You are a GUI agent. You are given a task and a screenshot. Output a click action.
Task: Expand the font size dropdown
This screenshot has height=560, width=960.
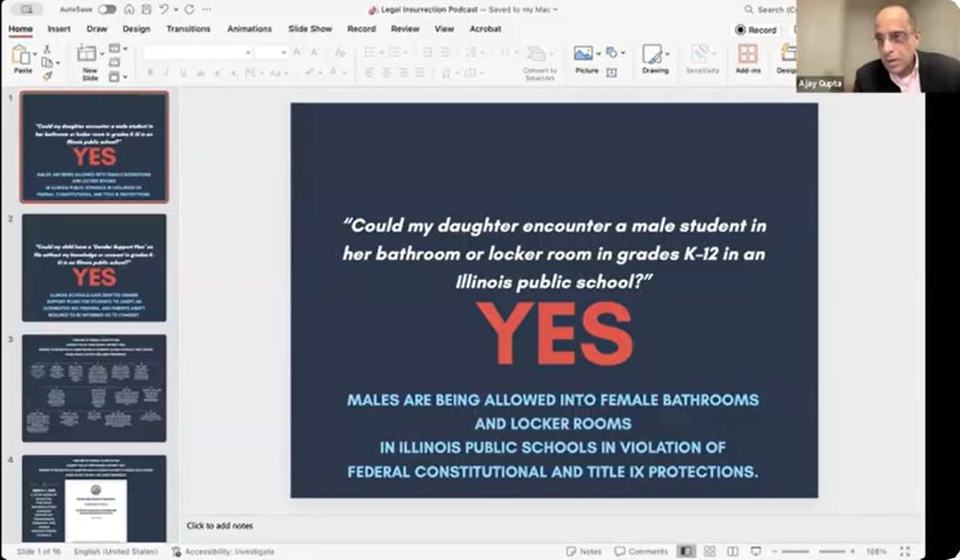point(284,53)
